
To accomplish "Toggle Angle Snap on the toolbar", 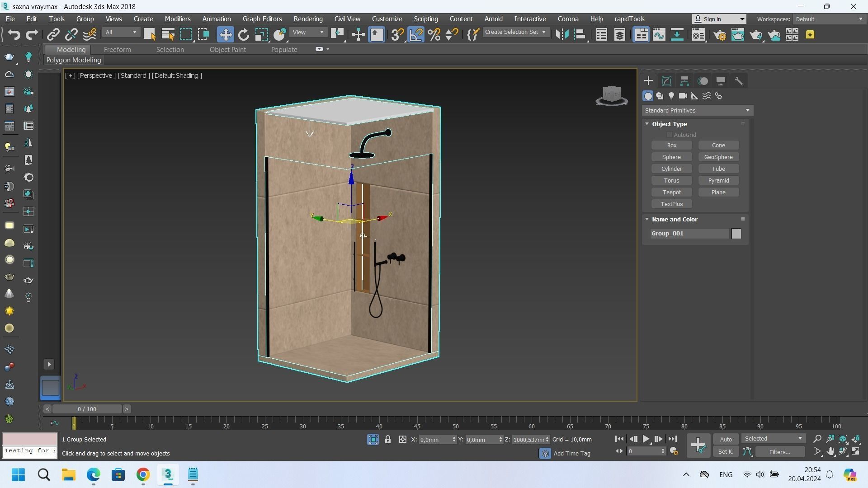I will click(416, 35).
